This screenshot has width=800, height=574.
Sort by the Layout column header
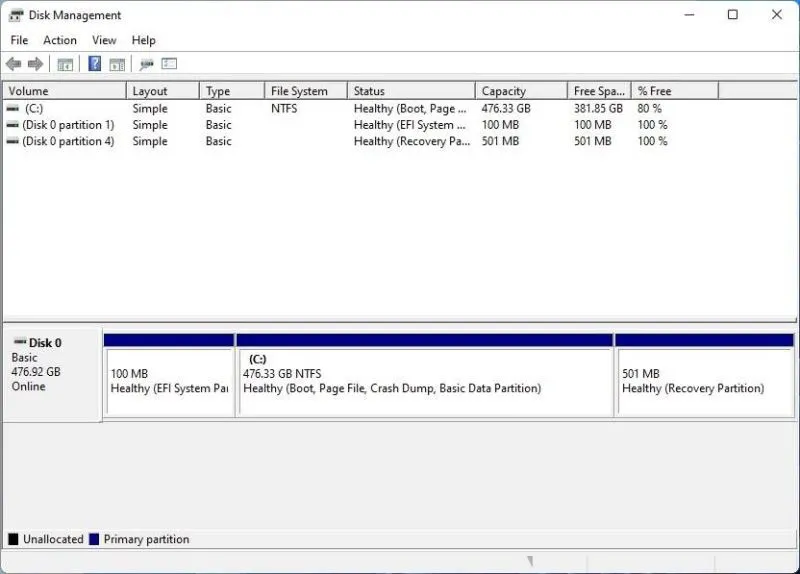click(x=162, y=91)
